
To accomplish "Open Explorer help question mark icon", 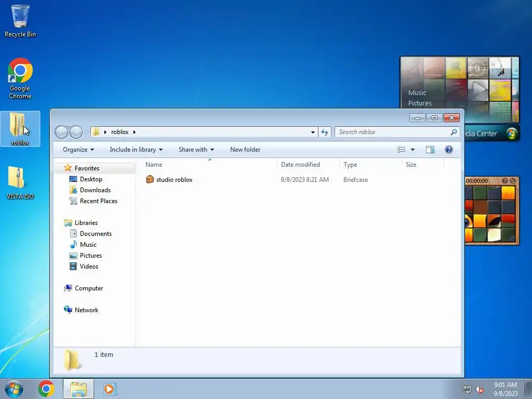I will point(448,150).
